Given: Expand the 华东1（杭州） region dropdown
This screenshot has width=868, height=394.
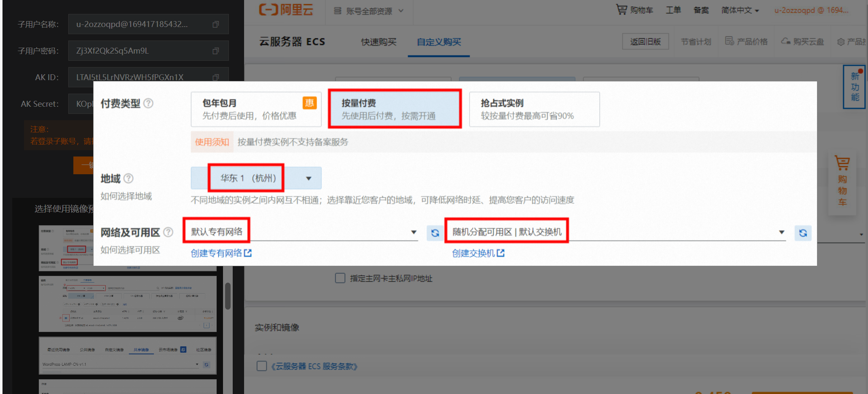Looking at the screenshot, I should (x=256, y=178).
